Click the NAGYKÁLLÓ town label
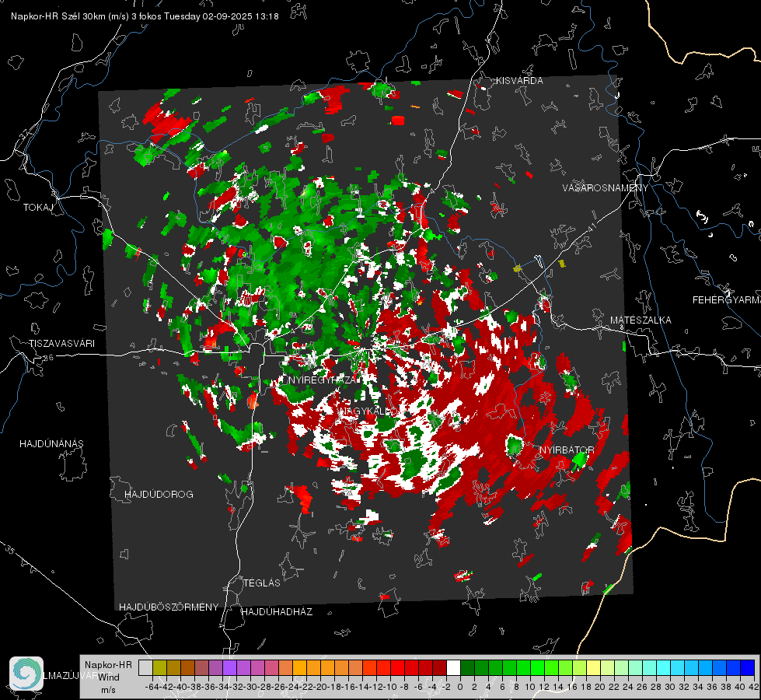761x700 pixels. [x=368, y=411]
